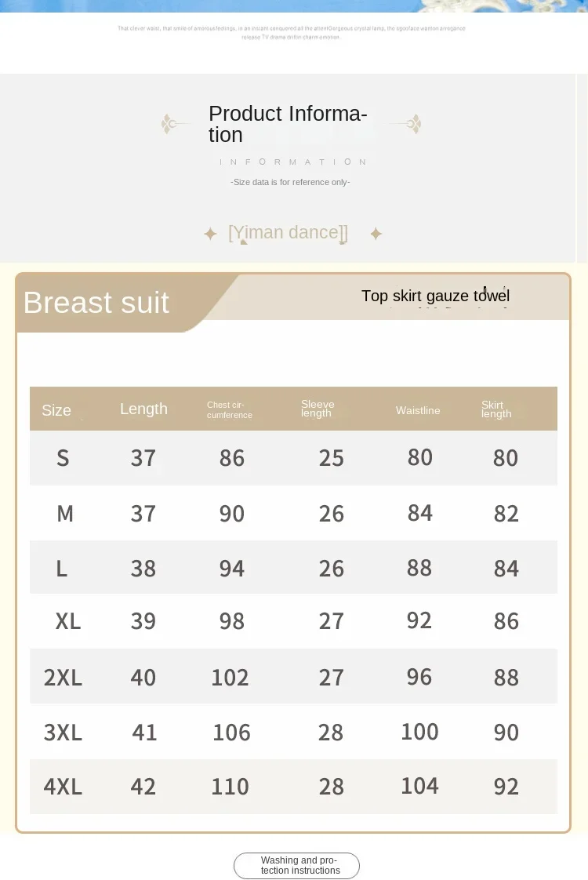The width and height of the screenshot is (588, 880).
Task: Click the ornament left of Product Information
Action: pyautogui.click(x=176, y=124)
